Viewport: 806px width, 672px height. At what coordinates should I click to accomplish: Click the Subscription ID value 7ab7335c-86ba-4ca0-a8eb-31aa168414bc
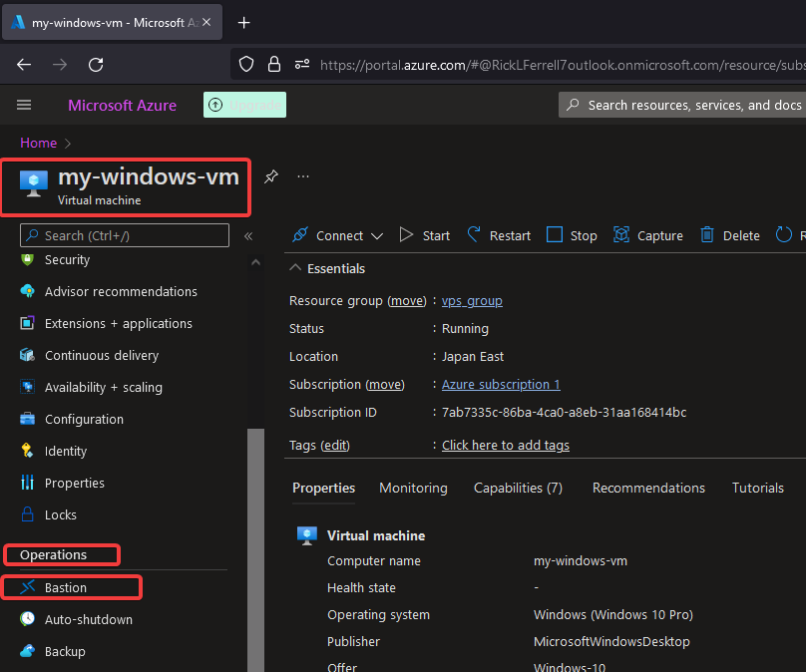tap(564, 412)
